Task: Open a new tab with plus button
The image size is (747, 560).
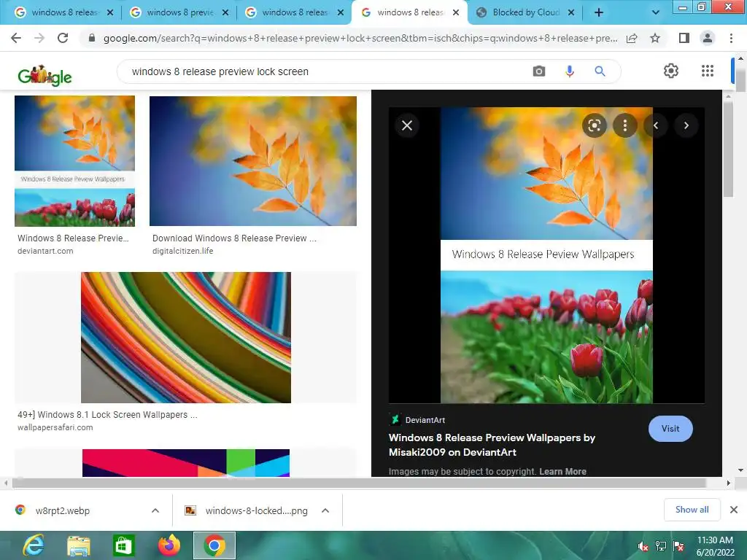Action: point(599,12)
